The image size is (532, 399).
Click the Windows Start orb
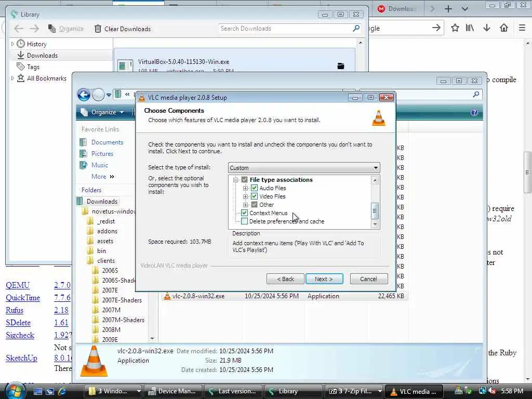[14, 391]
